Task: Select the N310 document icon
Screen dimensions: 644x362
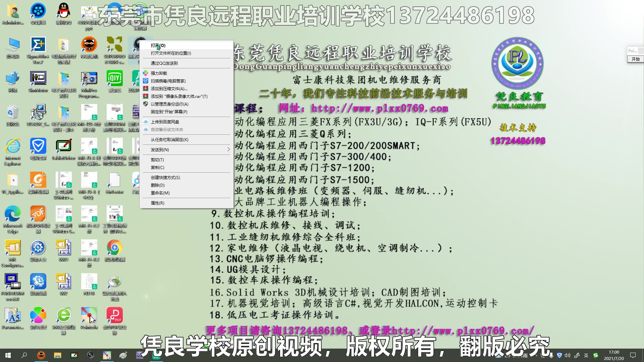Action: pyautogui.click(x=89, y=285)
